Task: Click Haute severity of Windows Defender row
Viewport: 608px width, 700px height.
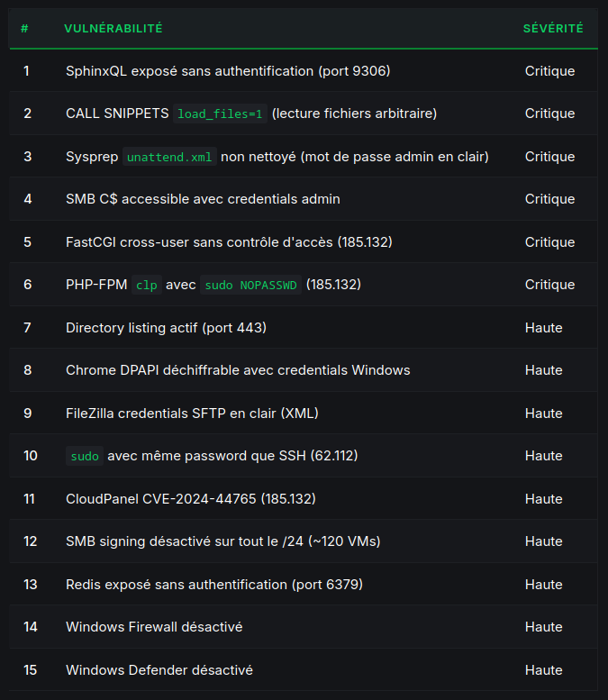Action: tap(543, 670)
